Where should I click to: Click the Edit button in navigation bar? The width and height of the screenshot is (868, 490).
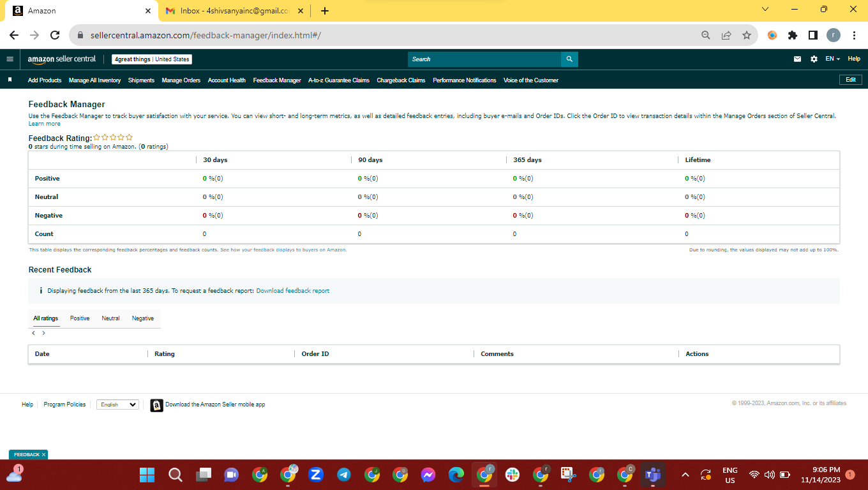[x=851, y=80]
